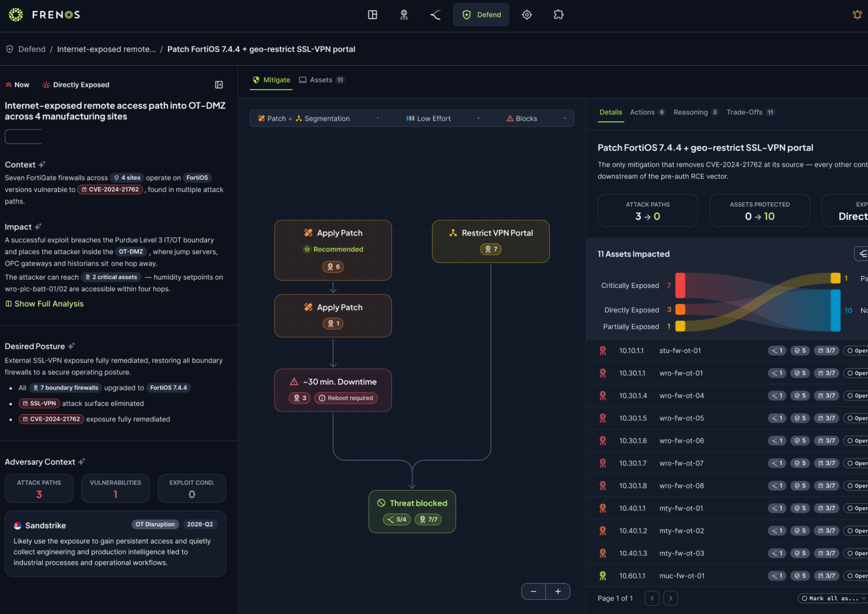Screen dimensions: 868x614
Task: Click the Defend navigation button
Action: (481, 15)
